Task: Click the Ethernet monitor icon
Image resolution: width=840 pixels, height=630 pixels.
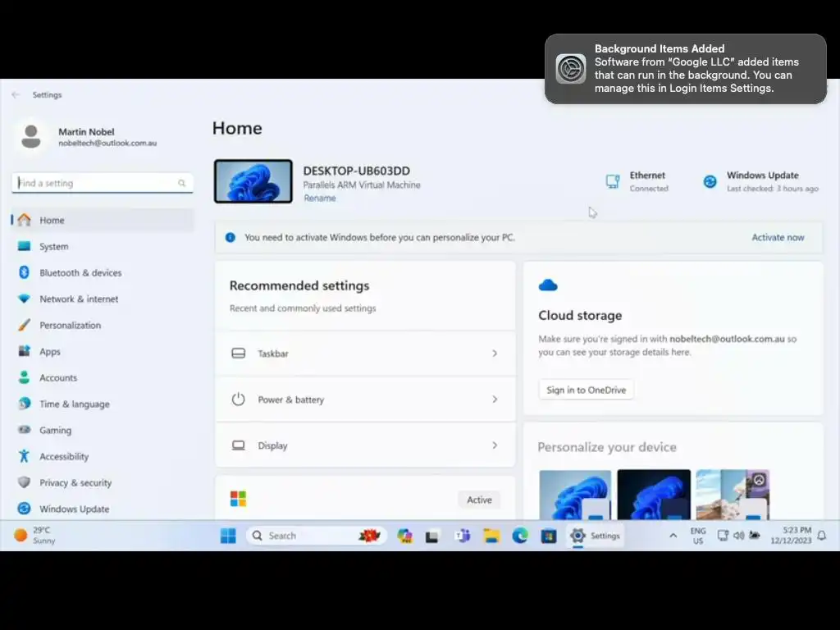Action: tap(613, 181)
